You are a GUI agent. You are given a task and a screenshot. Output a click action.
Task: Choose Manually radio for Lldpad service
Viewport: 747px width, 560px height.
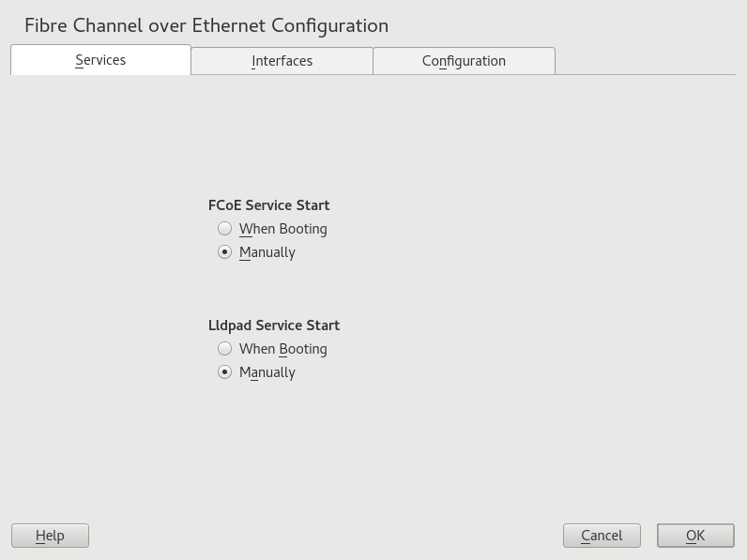coord(225,372)
